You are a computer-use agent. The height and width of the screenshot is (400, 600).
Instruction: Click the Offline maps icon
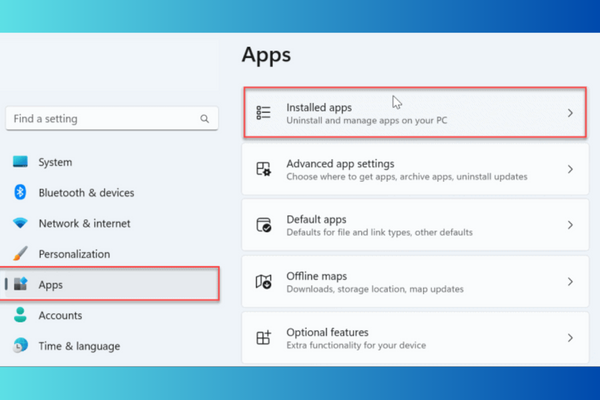coord(263,281)
